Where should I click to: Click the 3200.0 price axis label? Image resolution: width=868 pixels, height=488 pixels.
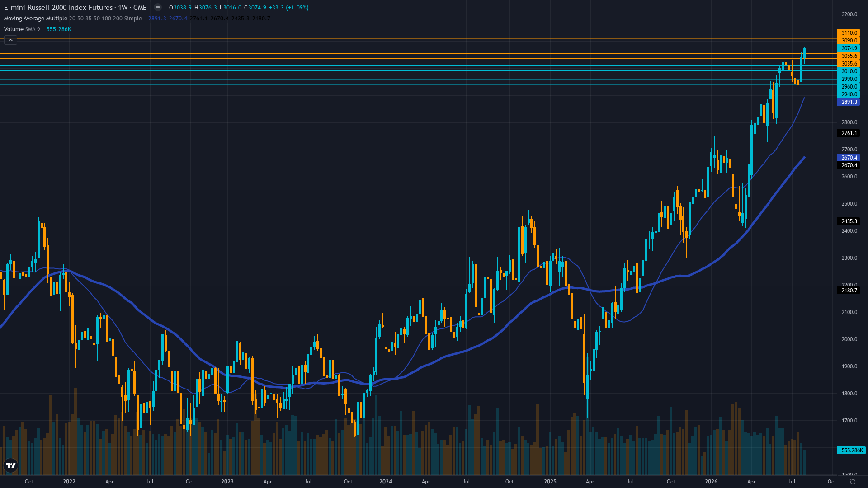pos(849,14)
